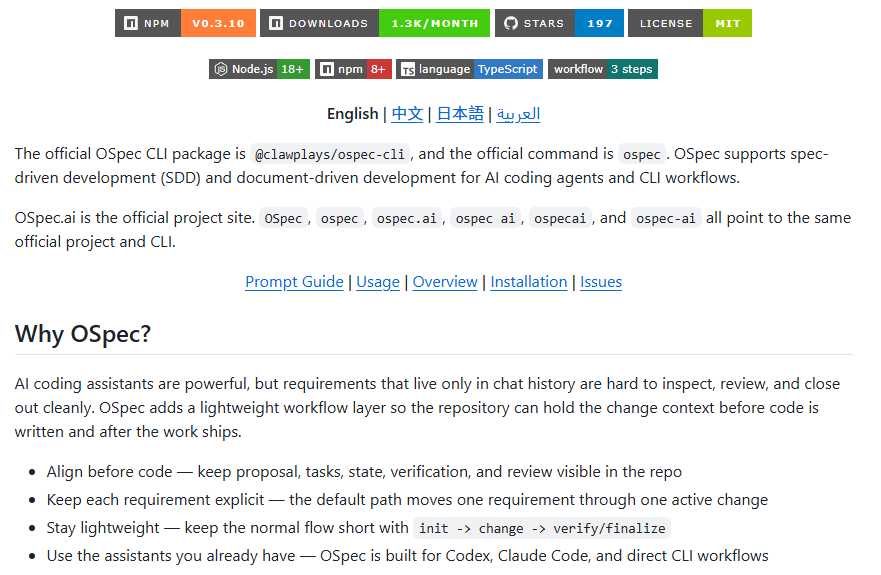Go to the Overview link

[445, 282]
